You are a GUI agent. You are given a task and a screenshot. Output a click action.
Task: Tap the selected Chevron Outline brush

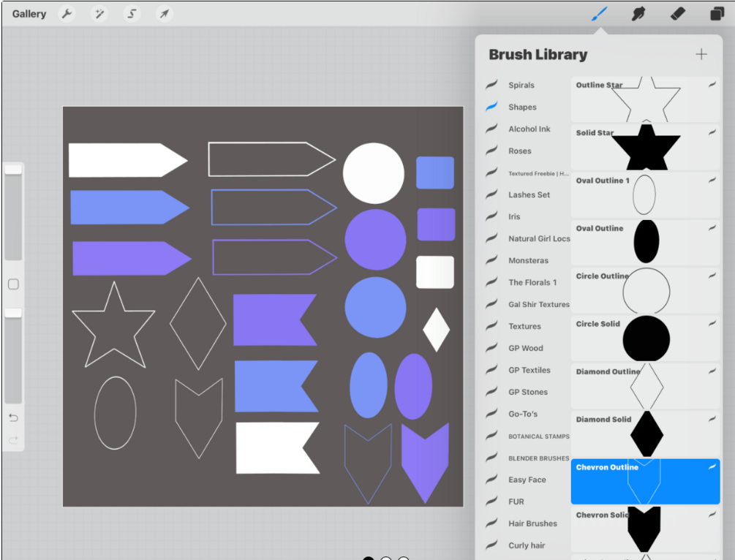(646, 482)
